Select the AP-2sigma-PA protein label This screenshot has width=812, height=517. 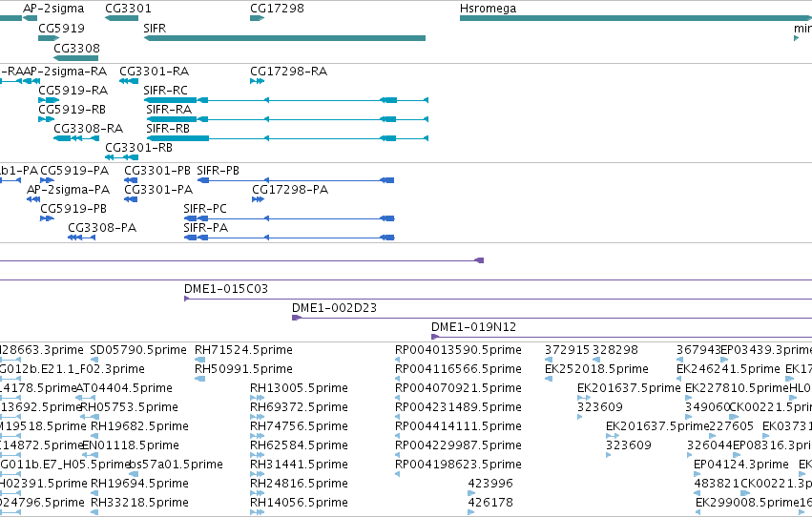coord(69,190)
